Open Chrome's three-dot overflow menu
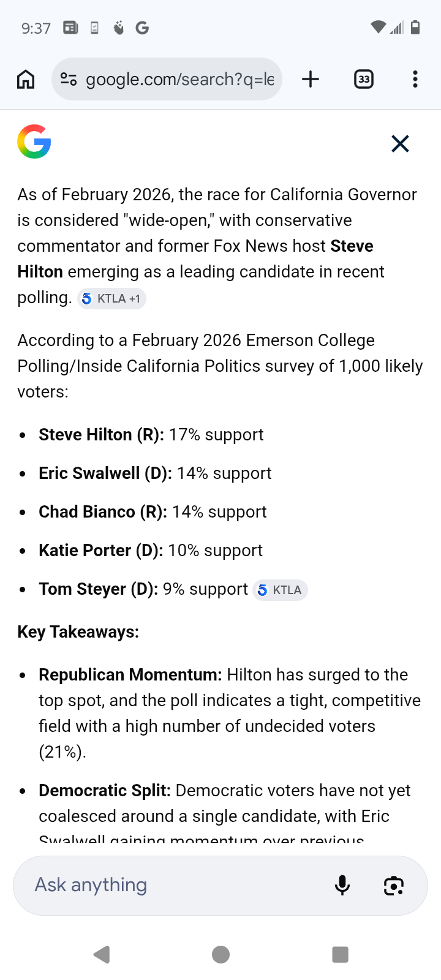The image size is (441, 980). (x=415, y=79)
